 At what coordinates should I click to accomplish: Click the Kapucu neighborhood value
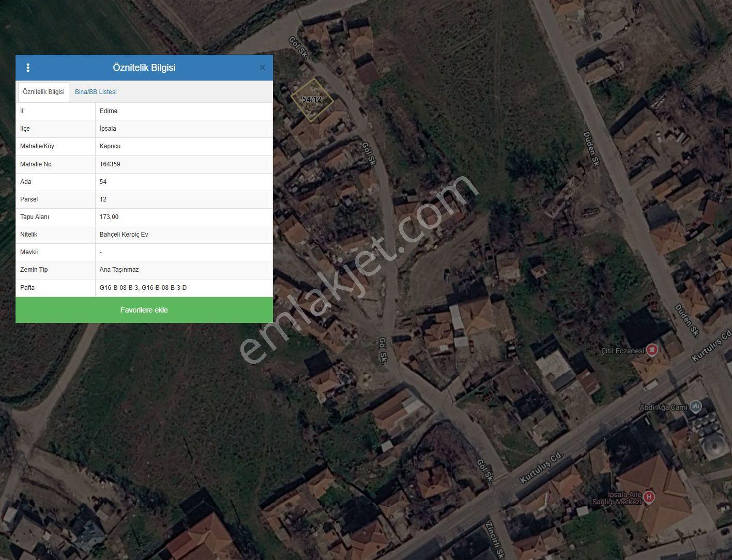[x=110, y=146]
